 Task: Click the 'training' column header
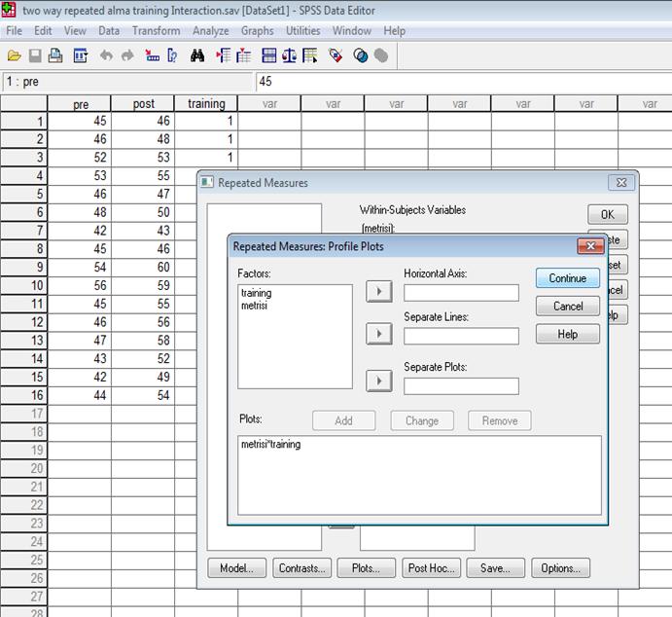[x=206, y=104]
